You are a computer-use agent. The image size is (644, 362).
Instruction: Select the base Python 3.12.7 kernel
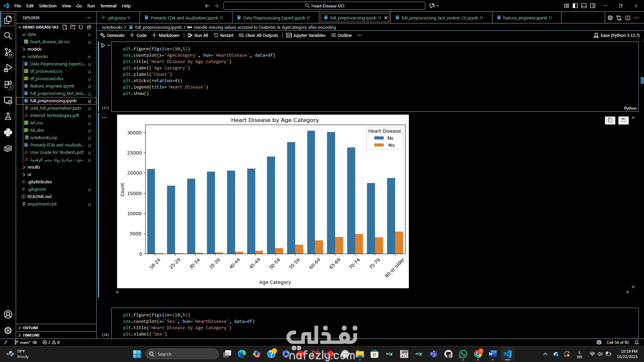(616, 35)
